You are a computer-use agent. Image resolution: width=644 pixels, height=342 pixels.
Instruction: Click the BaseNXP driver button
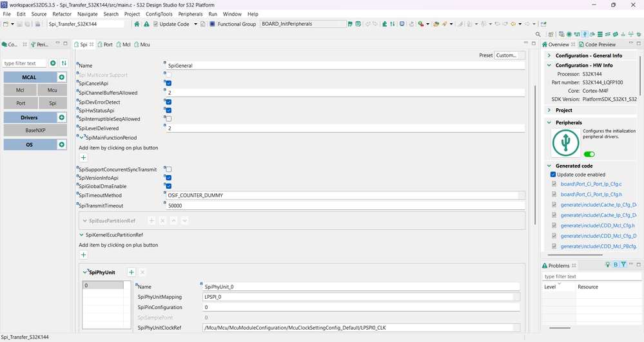[35, 130]
